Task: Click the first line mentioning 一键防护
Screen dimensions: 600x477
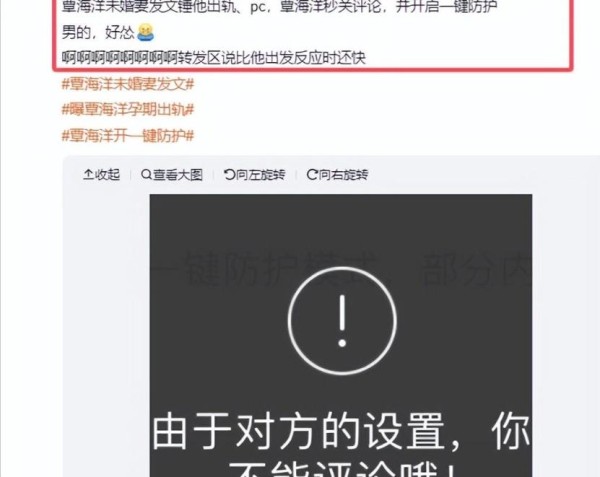Action: [279, 7]
